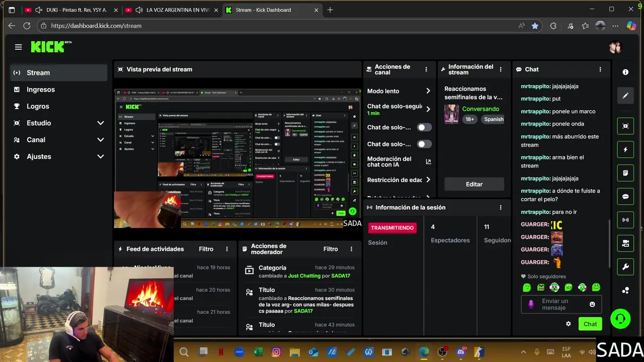The image size is (644, 362).
Task: Toggle the document widget icon in sidebar
Action: 625,173
